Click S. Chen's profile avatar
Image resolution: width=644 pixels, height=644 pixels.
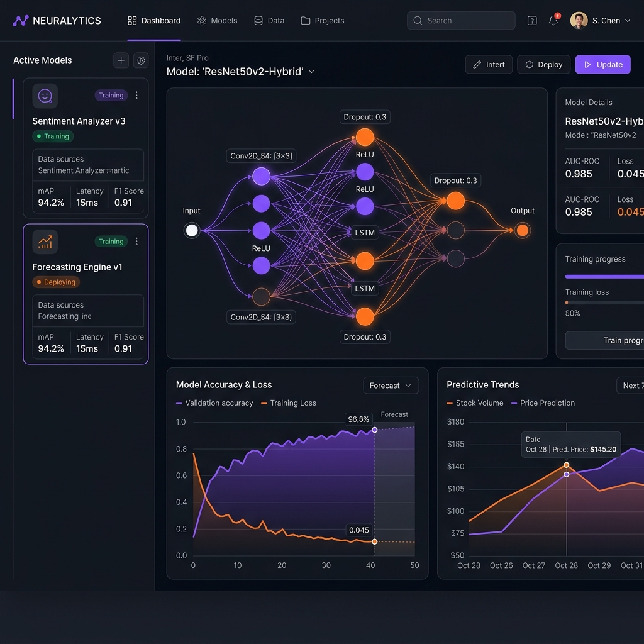pyautogui.click(x=579, y=21)
